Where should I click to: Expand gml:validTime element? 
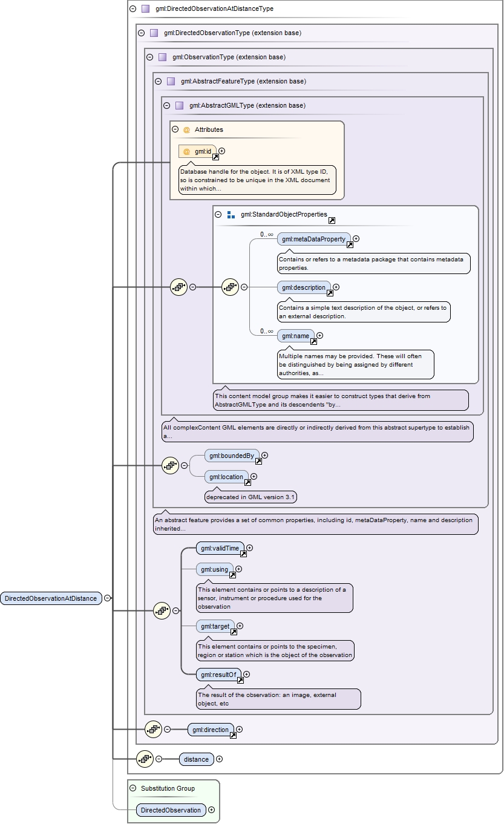pyautogui.click(x=249, y=548)
